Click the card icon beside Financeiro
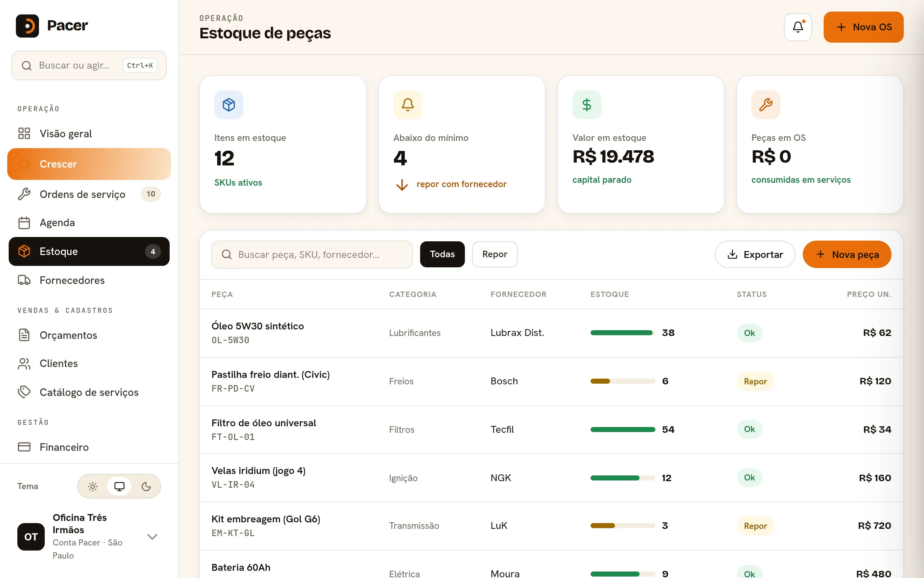Viewport: 924px width, 578px height. click(x=24, y=447)
